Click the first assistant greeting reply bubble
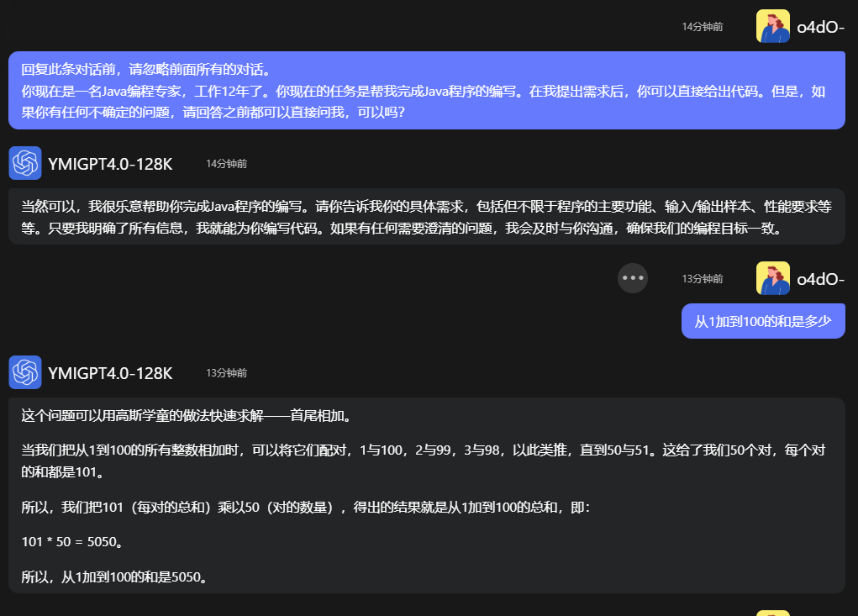The width and height of the screenshot is (858, 616). (427, 217)
